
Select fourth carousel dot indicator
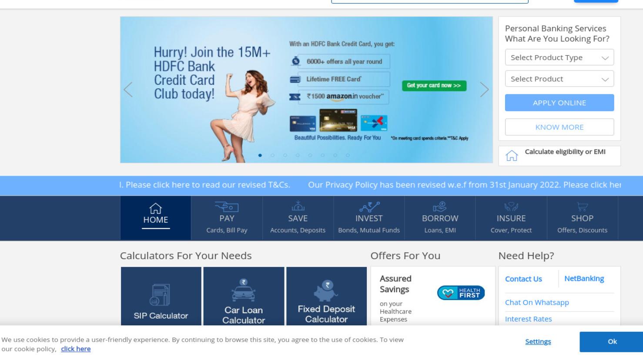tap(298, 155)
